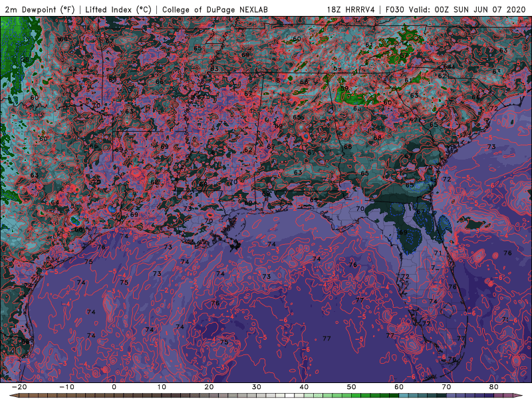Click the green swatch below the 50 label

point(356,396)
